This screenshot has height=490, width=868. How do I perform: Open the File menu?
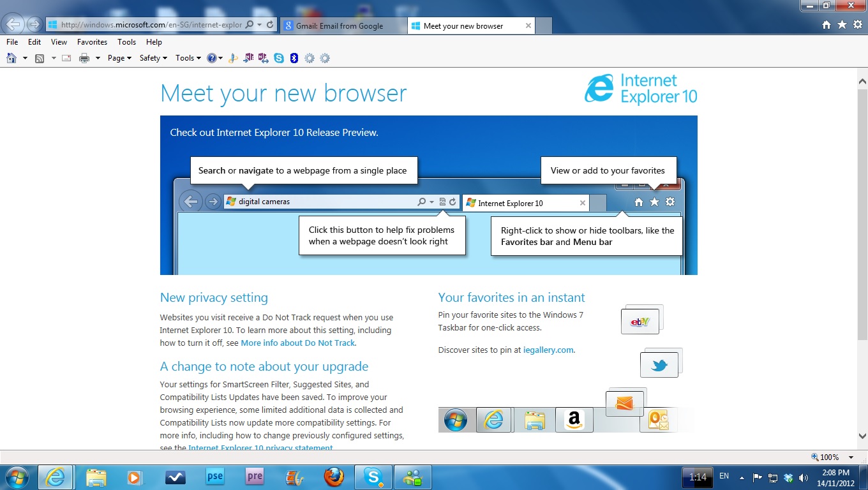[12, 42]
